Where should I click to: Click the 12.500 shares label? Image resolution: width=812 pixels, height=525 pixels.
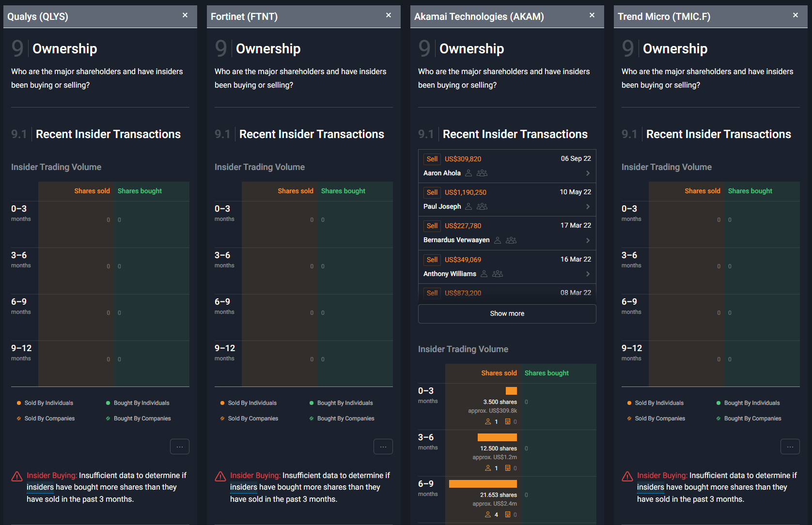tap(499, 448)
